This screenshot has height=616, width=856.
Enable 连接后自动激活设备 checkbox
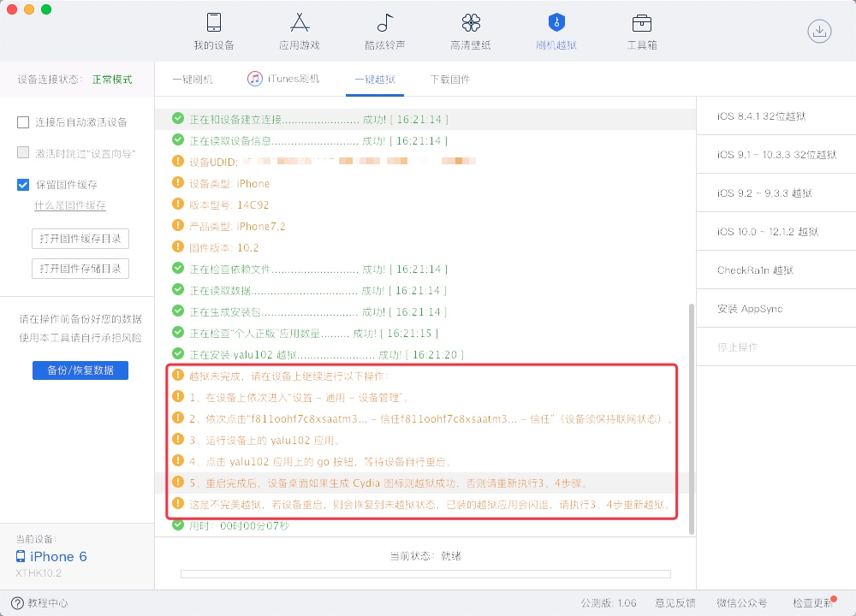[23, 122]
